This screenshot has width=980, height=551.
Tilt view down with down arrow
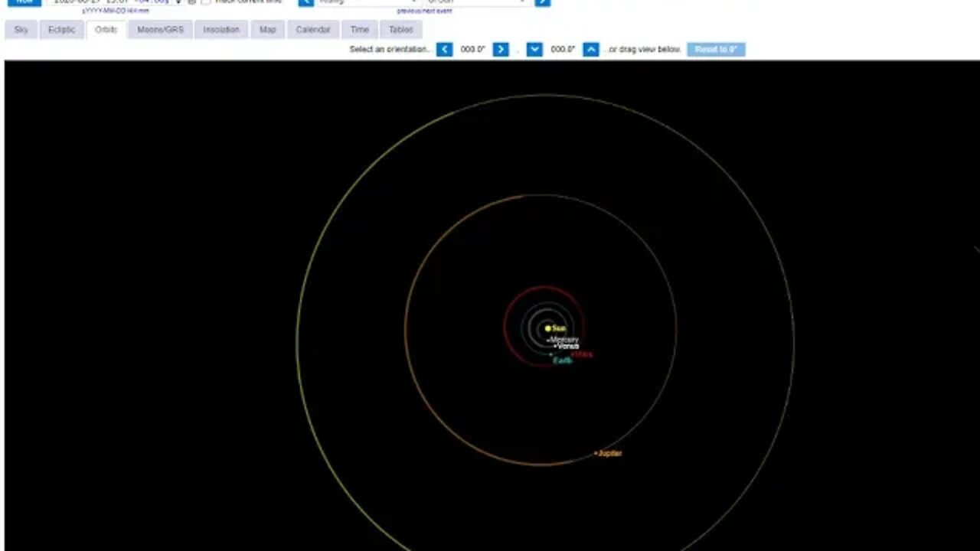coord(534,50)
